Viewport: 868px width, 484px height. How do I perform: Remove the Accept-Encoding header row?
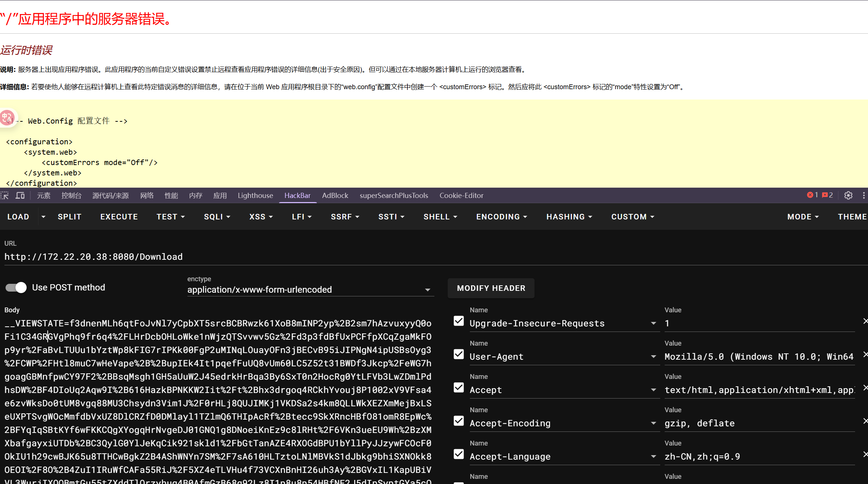click(865, 421)
